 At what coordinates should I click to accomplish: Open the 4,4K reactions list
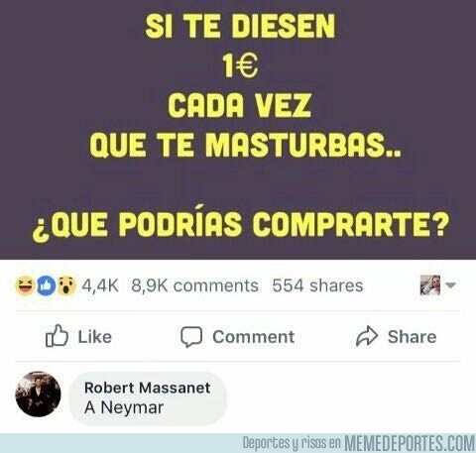click(x=100, y=285)
